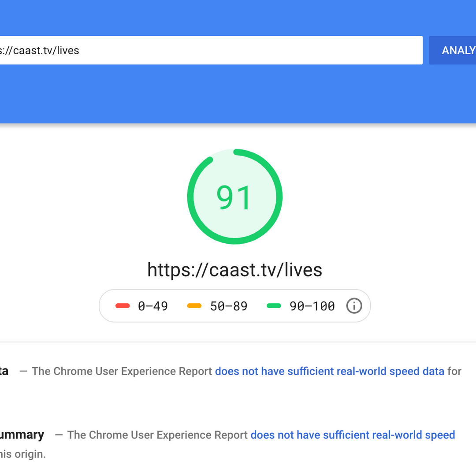The height and width of the screenshot is (465, 476).
Task: Click the "ummary" Origin Summary heading
Action: point(22,435)
